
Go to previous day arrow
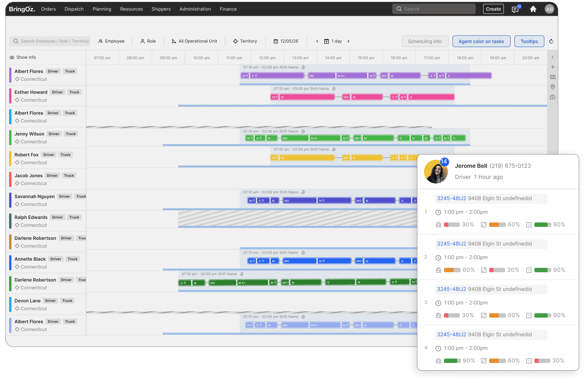tap(317, 41)
